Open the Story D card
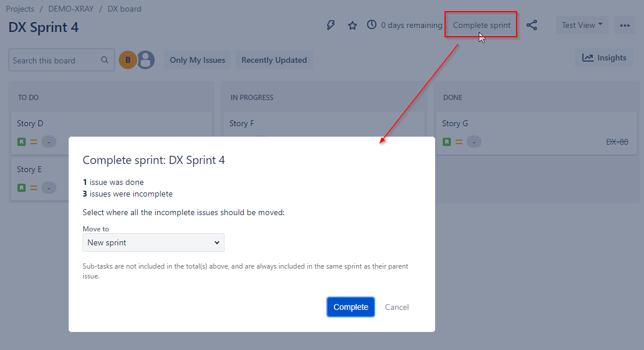Image resolution: width=644 pixels, height=350 pixels. point(111,133)
